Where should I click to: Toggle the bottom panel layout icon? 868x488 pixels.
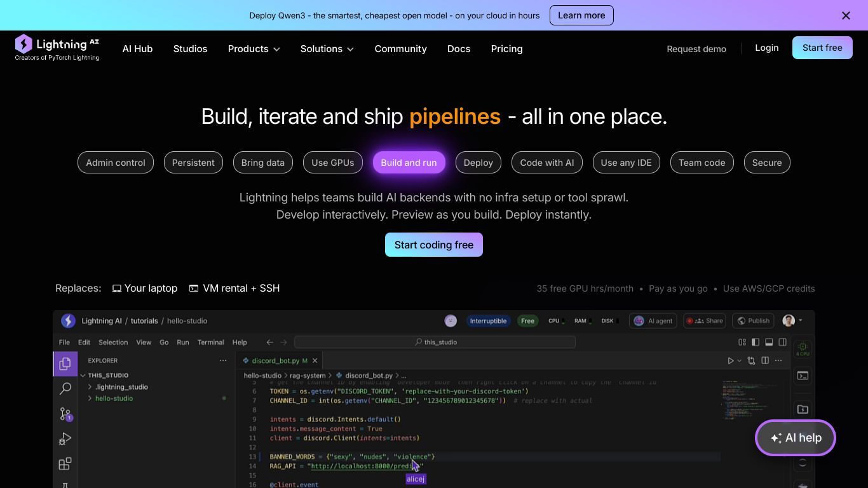coord(769,342)
